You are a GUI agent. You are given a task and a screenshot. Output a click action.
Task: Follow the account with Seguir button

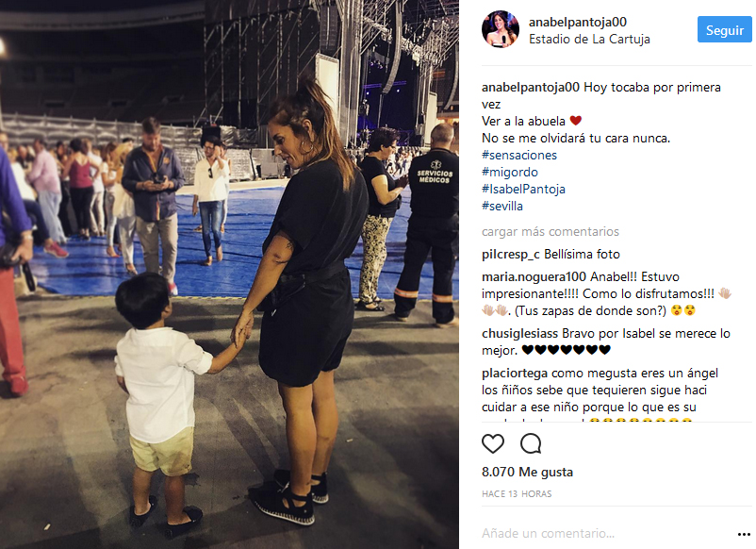[x=724, y=29]
